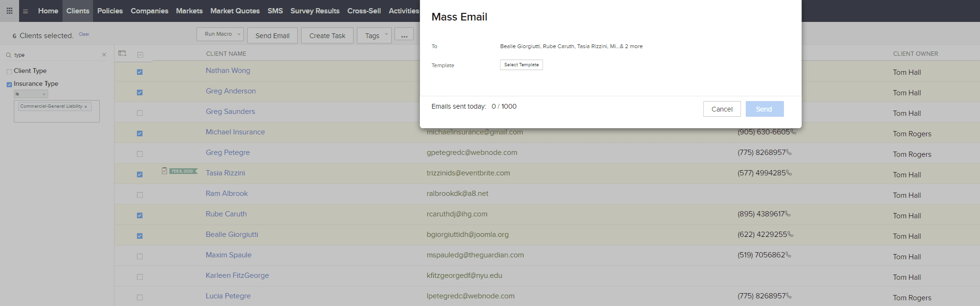Disable the Insurance Type filter checkbox

click(x=9, y=84)
